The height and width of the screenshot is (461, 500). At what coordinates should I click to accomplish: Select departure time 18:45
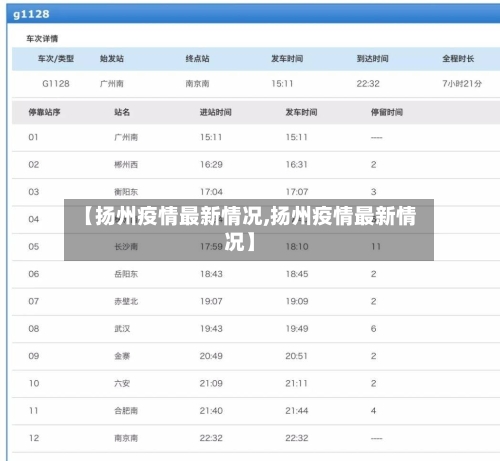(297, 274)
